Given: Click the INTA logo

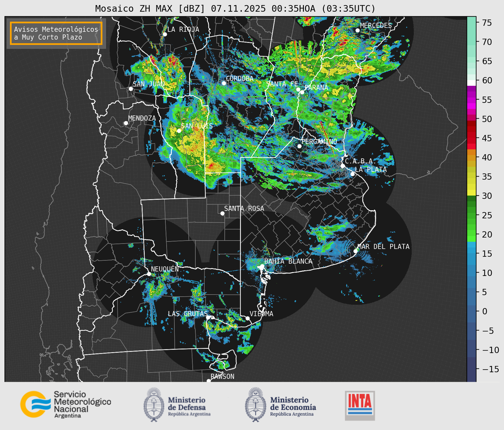Looking at the screenshot, I should [360, 405].
